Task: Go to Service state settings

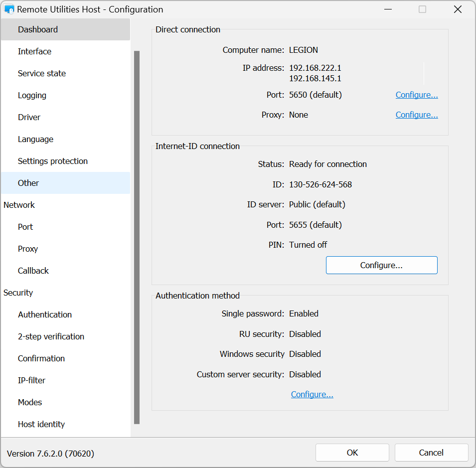Action: (x=42, y=73)
